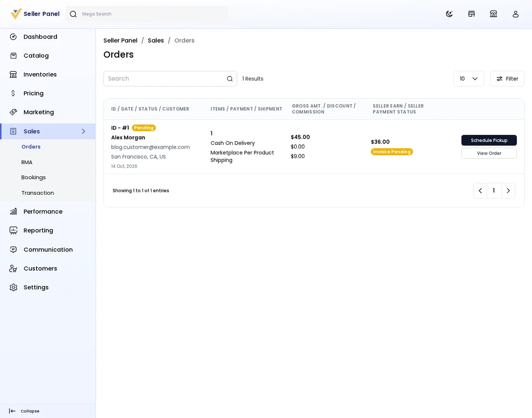Click customer name Alex Morgan
Image resolution: width=532 pixels, height=418 pixels.
pos(128,137)
